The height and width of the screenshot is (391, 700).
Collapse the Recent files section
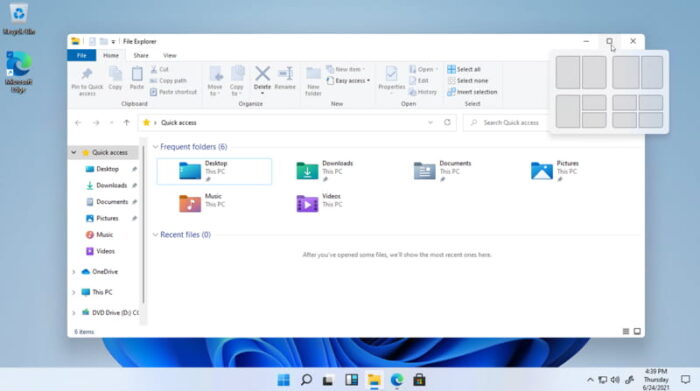(x=155, y=235)
